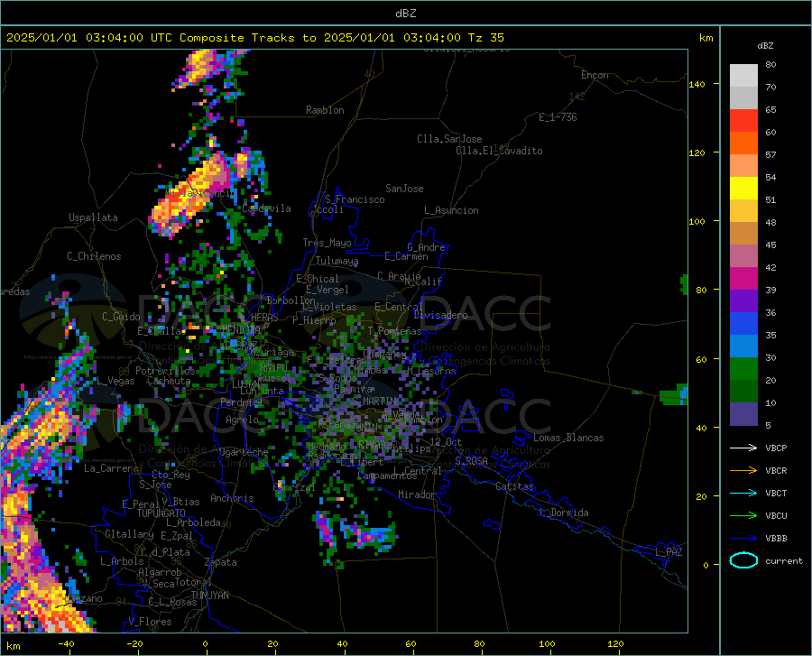Click the Uspallata place label

click(x=93, y=217)
